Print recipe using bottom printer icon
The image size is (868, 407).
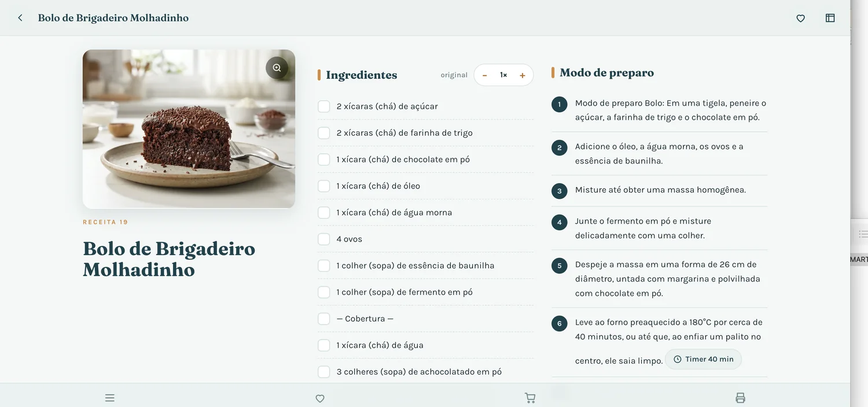click(740, 398)
